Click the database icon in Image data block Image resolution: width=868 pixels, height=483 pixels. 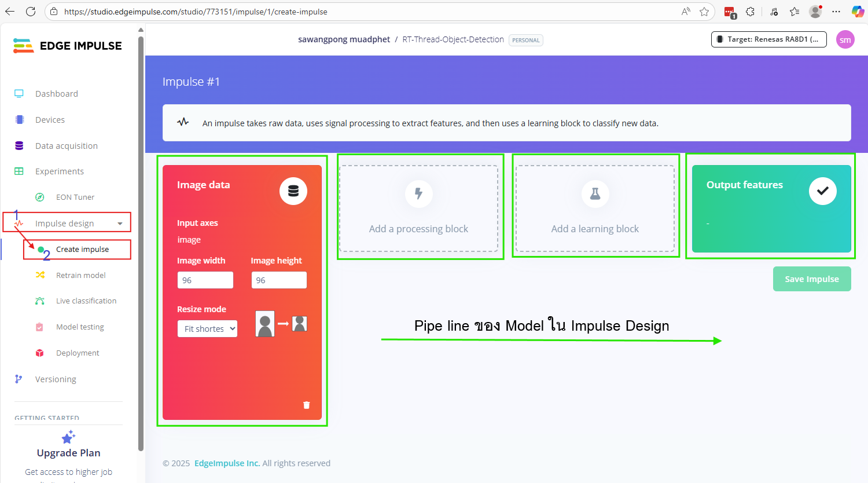point(293,191)
